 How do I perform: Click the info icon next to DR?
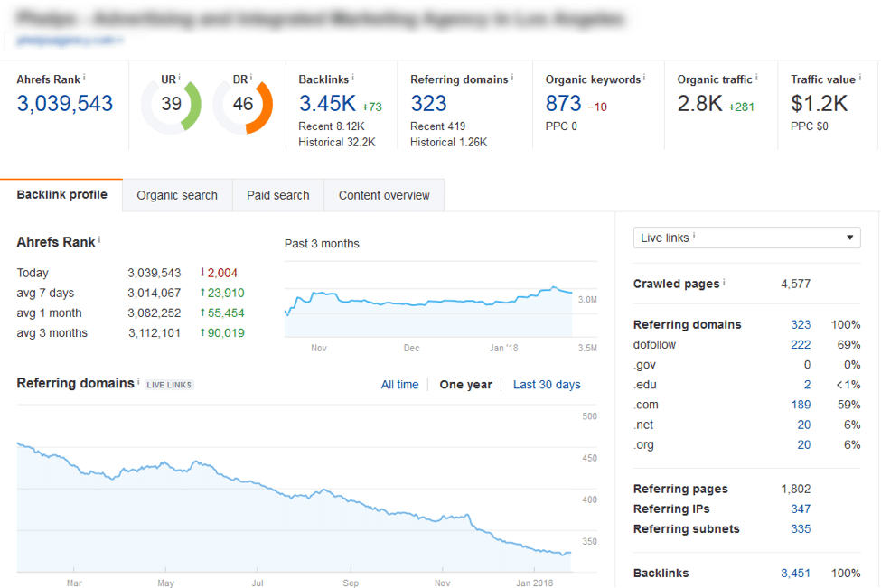tap(250, 77)
